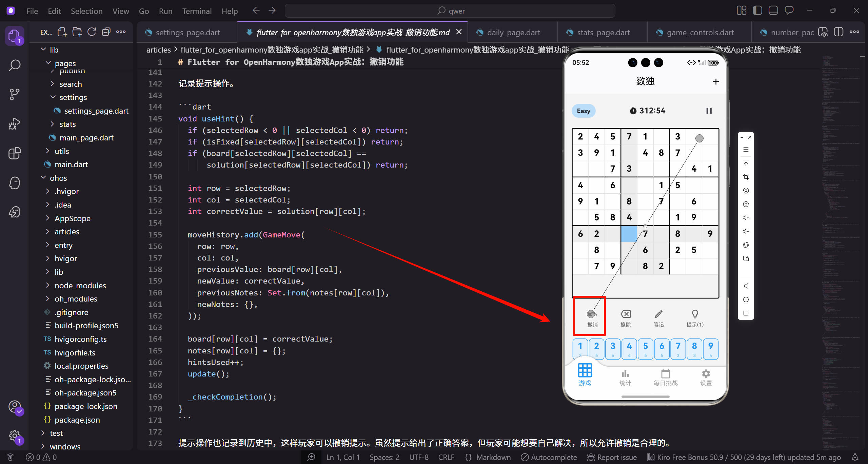Split the editor to the right
Image resolution: width=868 pixels, height=464 pixels.
[839, 32]
